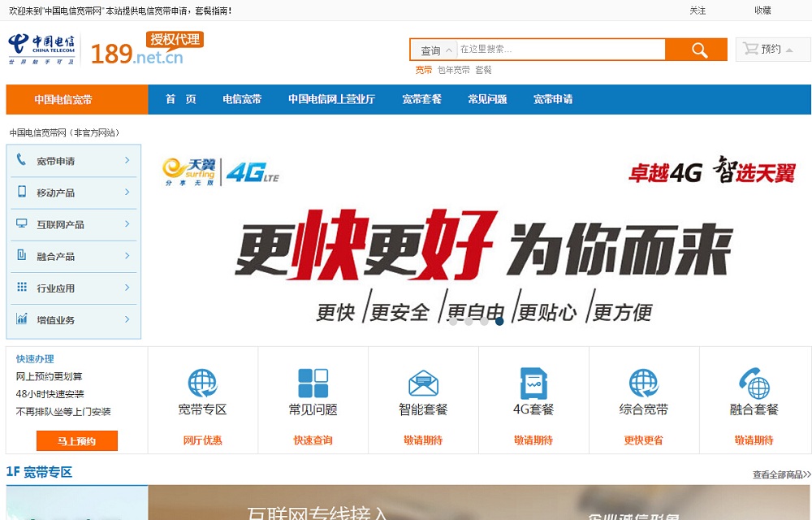Click the 包年宽带 hot keyword link

point(454,70)
